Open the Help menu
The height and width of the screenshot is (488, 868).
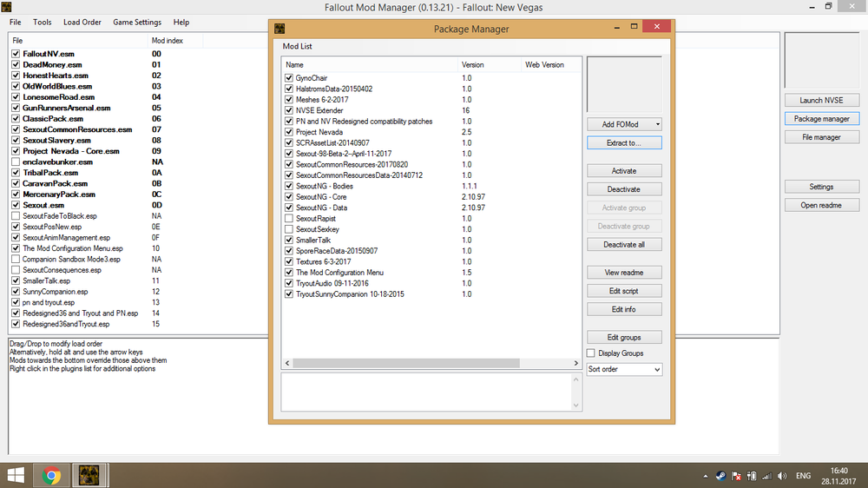[181, 23]
